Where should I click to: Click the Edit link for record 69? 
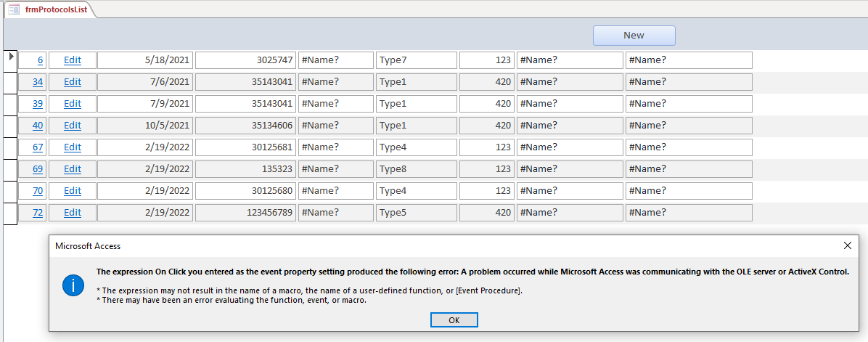(73, 169)
